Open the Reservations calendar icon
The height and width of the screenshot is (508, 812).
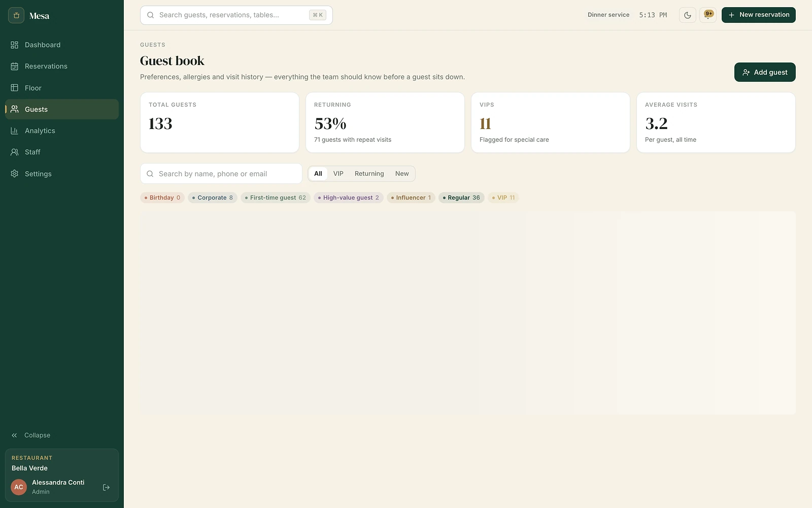point(15,67)
